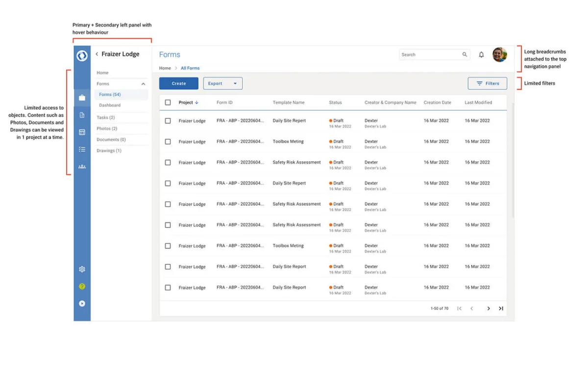The image size is (588, 367).
Task: Click the yellow help question mark icon
Action: point(82,287)
